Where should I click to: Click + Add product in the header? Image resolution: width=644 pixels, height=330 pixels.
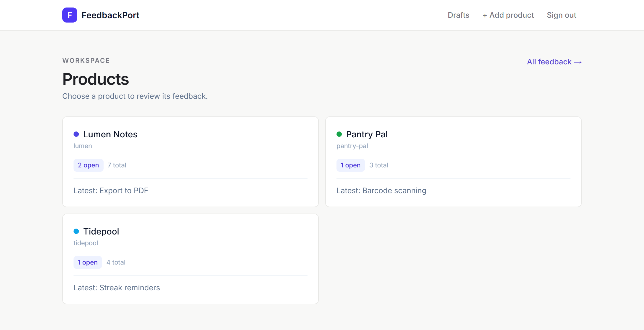click(x=508, y=15)
